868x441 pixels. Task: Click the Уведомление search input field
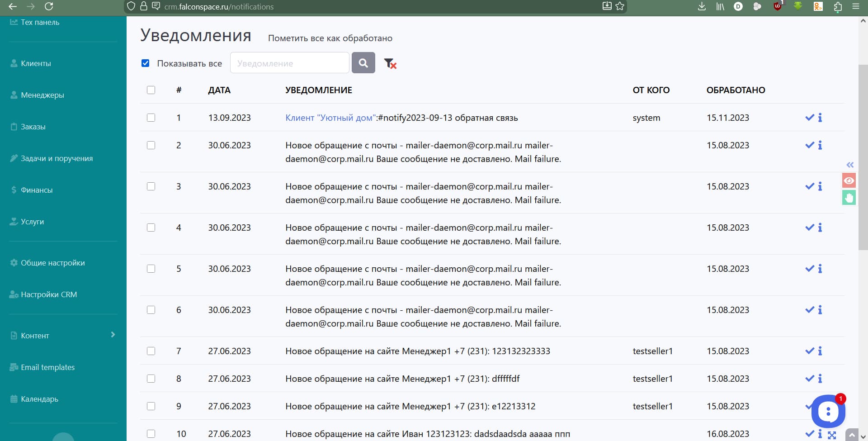289,63
